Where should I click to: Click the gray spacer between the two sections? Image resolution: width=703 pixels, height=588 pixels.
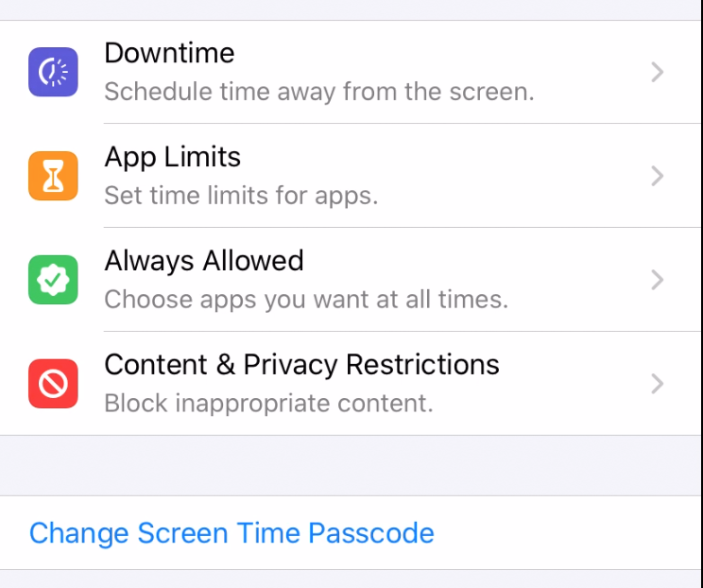[x=351, y=465]
